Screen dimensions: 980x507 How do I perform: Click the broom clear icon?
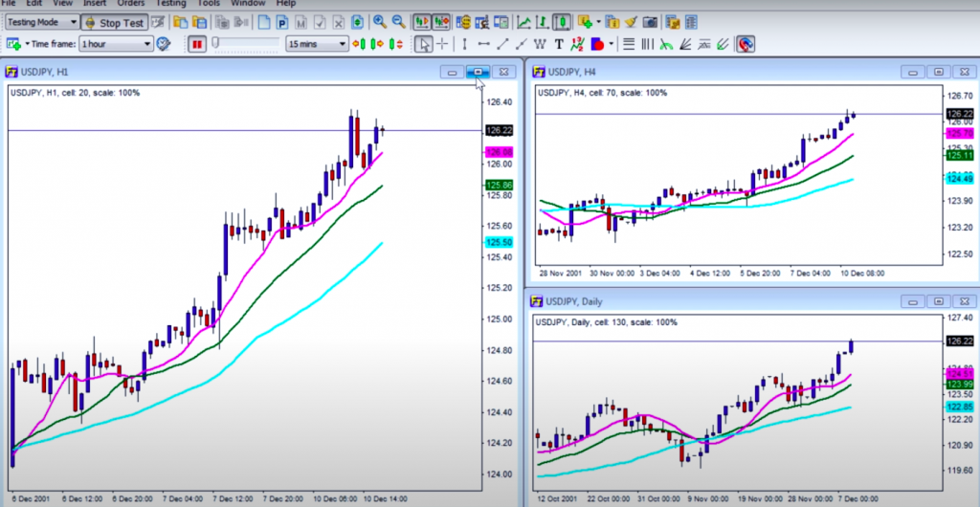coord(631,22)
